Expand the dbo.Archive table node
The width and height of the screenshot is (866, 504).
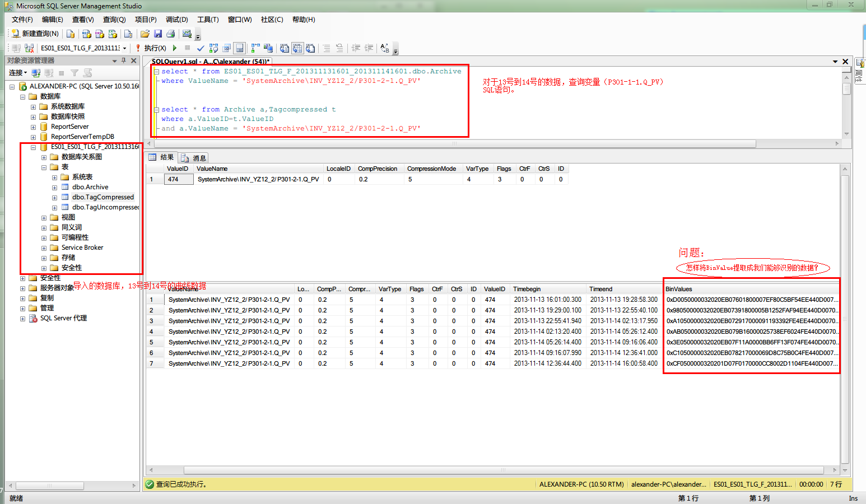point(54,187)
